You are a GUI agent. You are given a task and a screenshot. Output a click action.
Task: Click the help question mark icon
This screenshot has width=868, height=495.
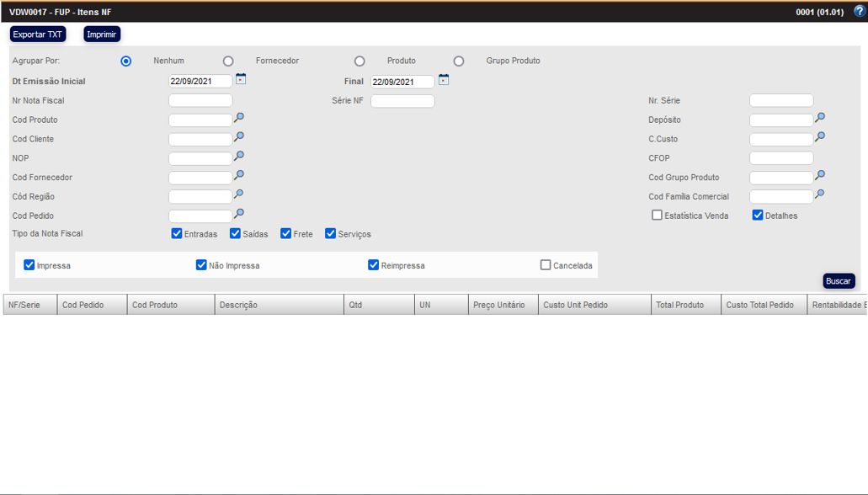click(859, 12)
